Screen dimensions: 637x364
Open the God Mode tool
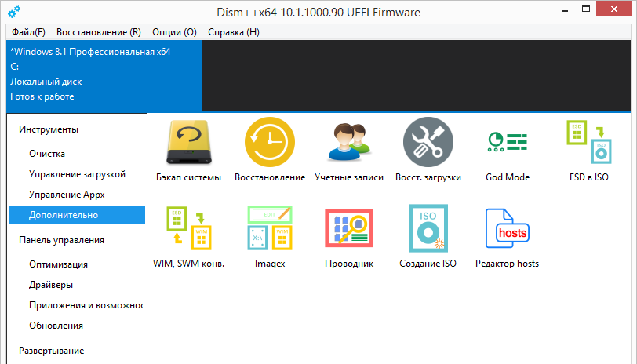coord(507,143)
